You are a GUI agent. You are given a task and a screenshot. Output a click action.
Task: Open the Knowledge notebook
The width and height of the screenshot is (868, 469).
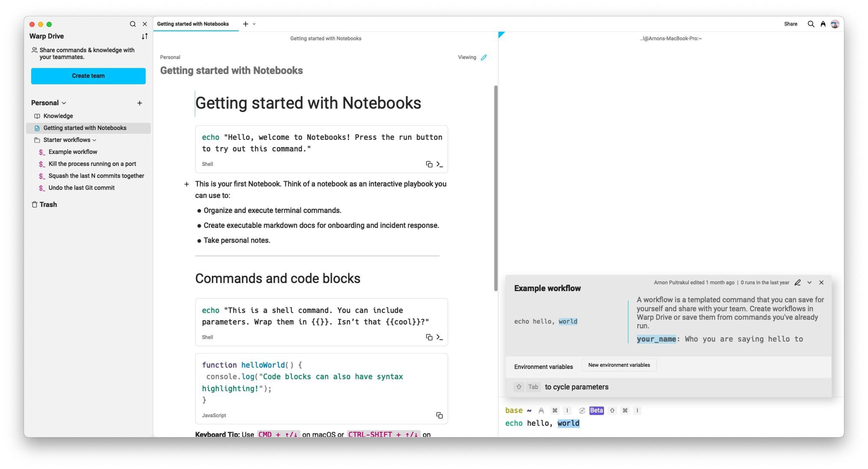point(58,116)
